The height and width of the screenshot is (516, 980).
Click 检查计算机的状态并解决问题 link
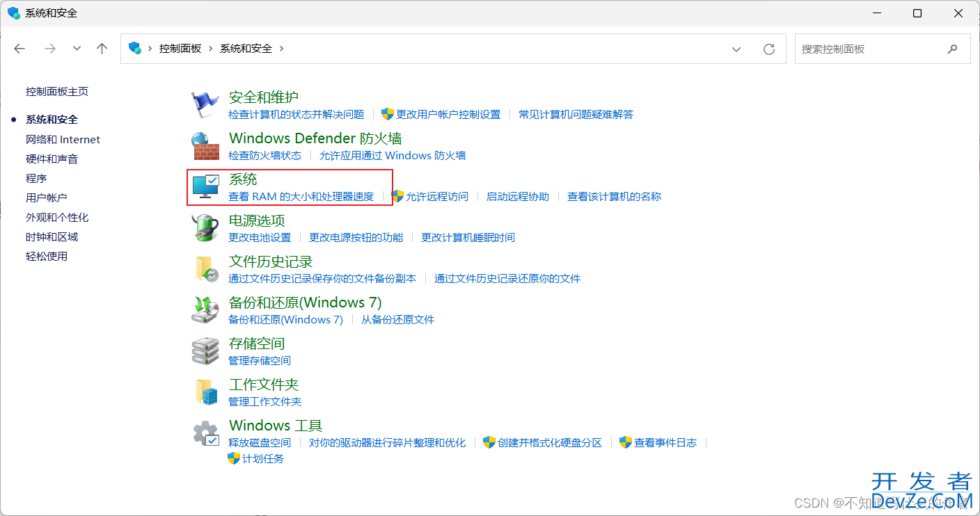coord(297,114)
